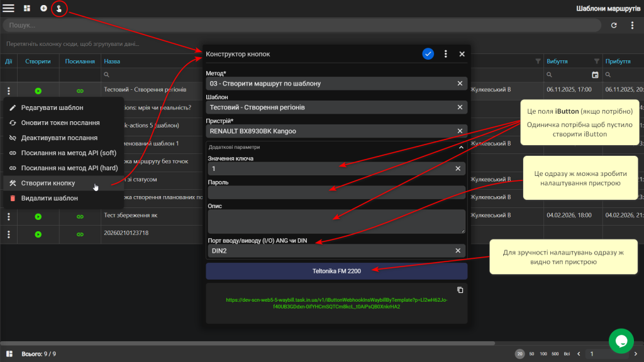The width and height of the screenshot is (644, 362).
Task: Focus the Опис text area
Action: 336,221
